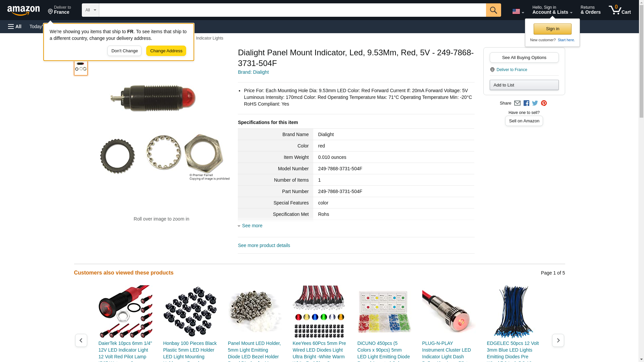Share on Facebook icon
The height and width of the screenshot is (362, 644).
tap(526, 103)
